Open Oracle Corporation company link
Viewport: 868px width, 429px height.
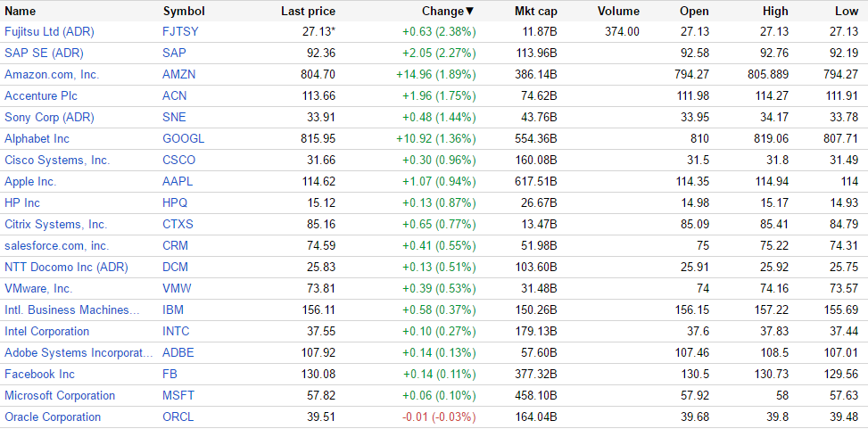click(x=53, y=417)
